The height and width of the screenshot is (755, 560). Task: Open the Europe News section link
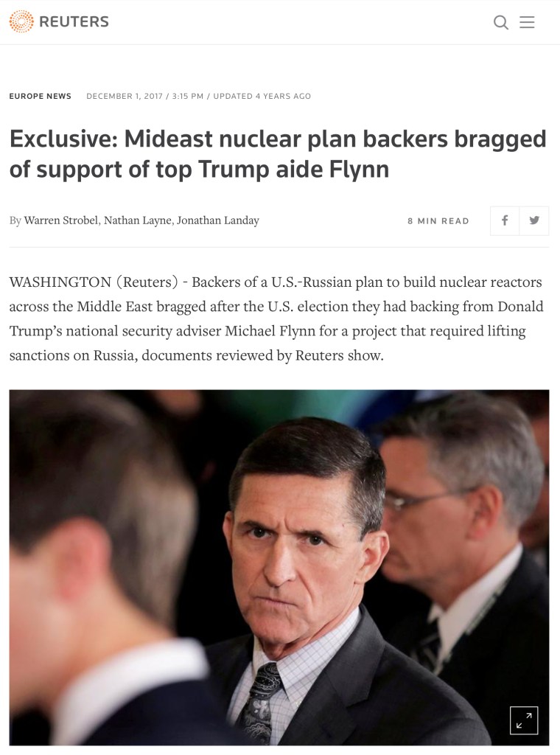(x=40, y=96)
